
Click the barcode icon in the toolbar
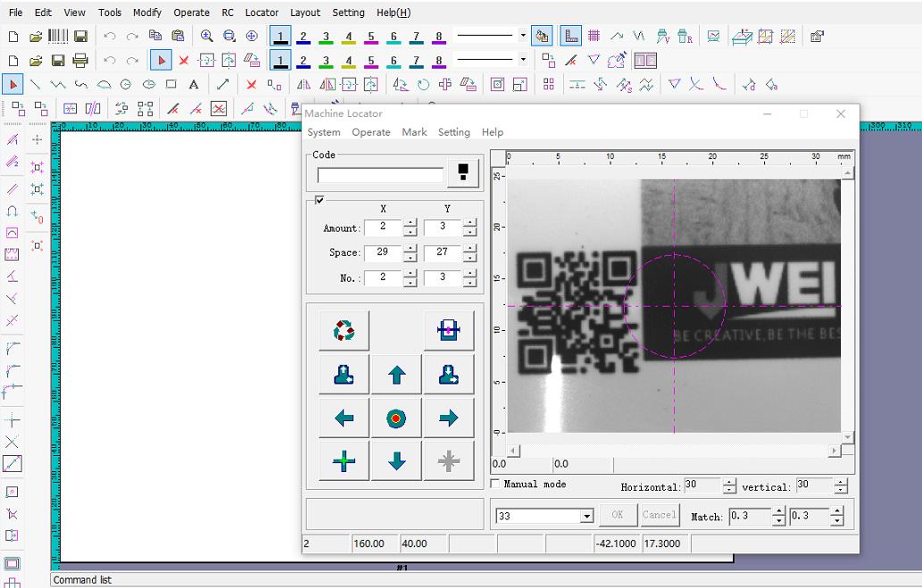pos(58,36)
